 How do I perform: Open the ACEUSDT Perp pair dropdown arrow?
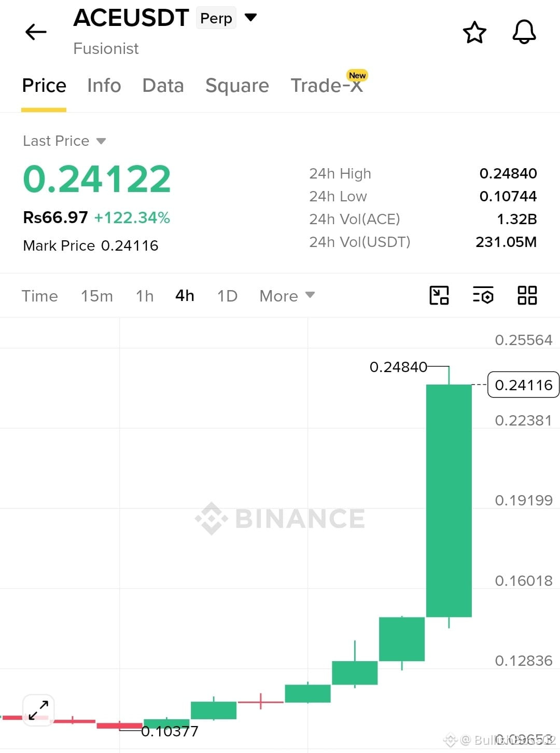tap(251, 18)
